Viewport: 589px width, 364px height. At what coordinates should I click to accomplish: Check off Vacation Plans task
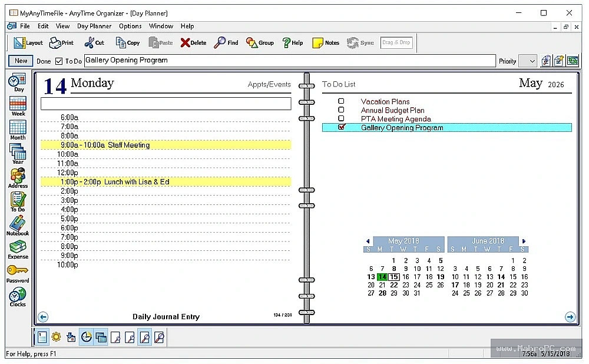[341, 101]
